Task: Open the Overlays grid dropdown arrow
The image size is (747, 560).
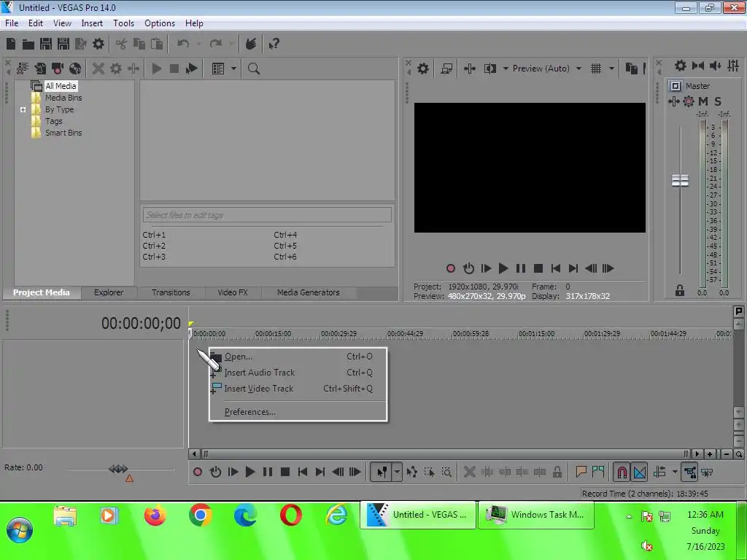Action: pyautogui.click(x=611, y=69)
